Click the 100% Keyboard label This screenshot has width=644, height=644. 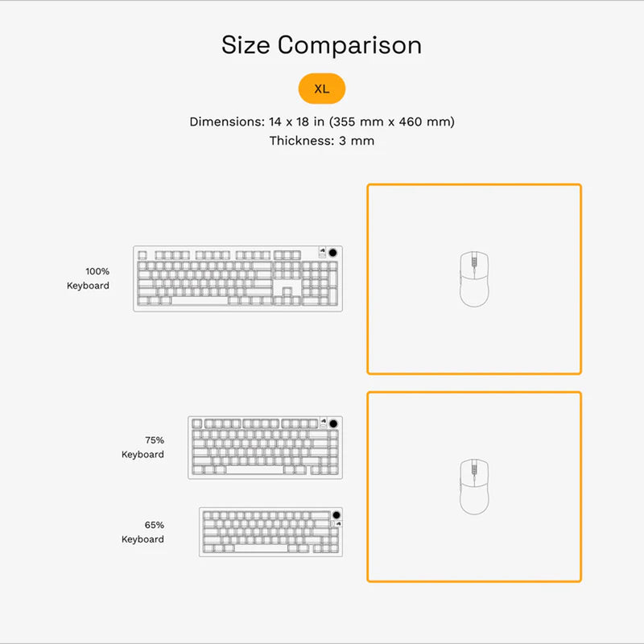pos(88,279)
